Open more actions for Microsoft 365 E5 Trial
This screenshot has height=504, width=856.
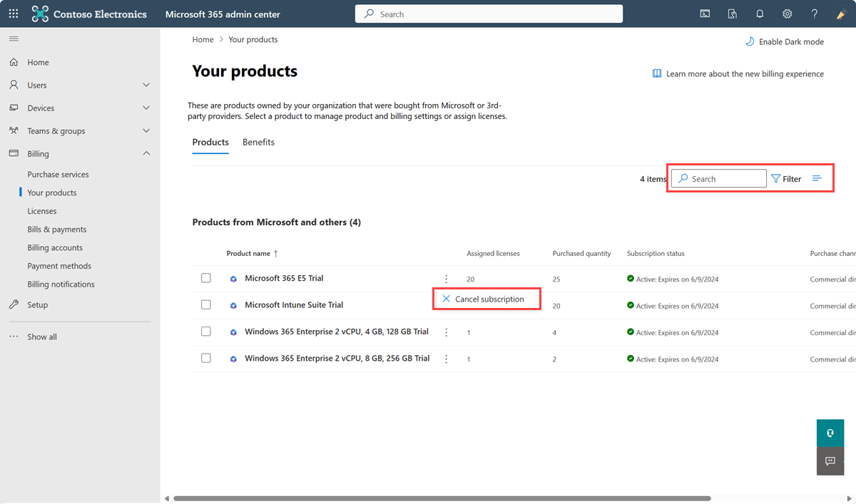point(447,279)
